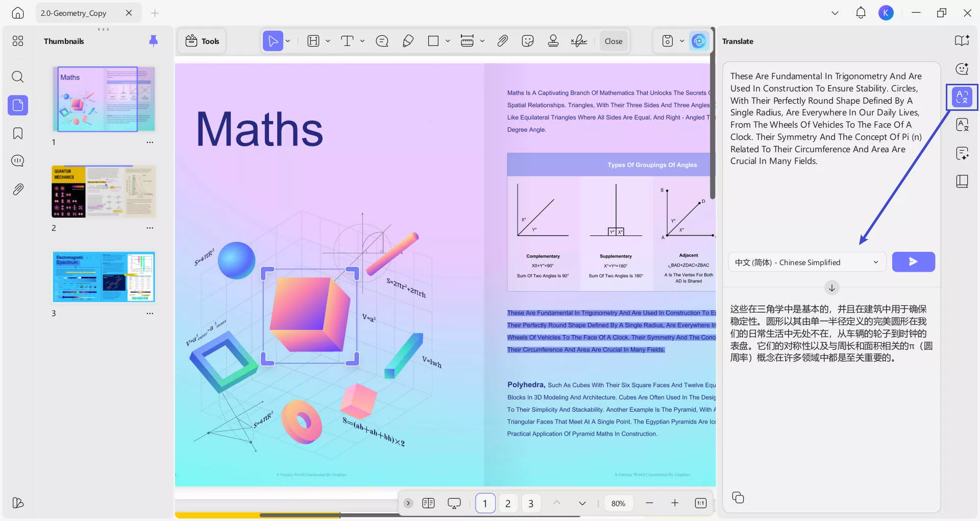Toggle the Translate panel icon
The width and height of the screenshot is (980, 521).
point(962,97)
